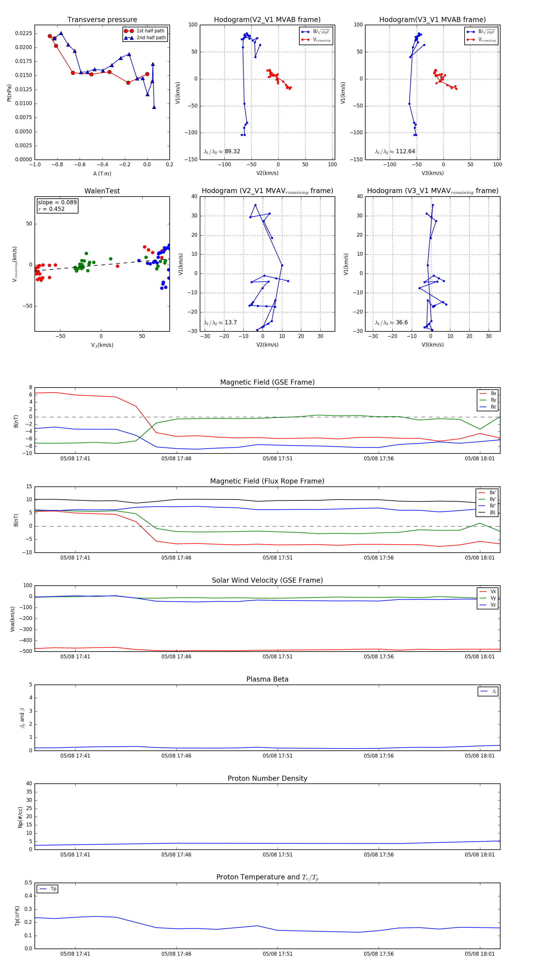Screen dimensions: 535x980
Task: Click 'Hodogram(V2_V1 MVAB frame)' title
Action: pyautogui.click(x=267, y=20)
